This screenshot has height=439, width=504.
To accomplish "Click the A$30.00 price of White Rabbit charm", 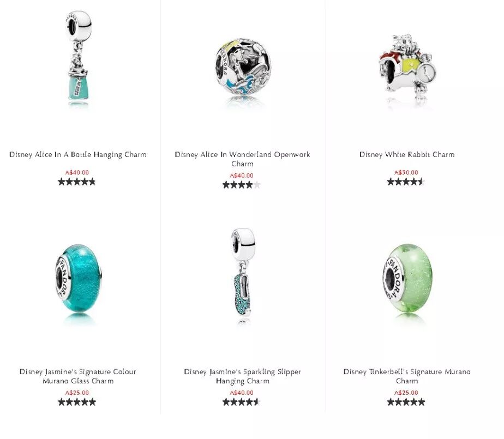I will (406, 172).
